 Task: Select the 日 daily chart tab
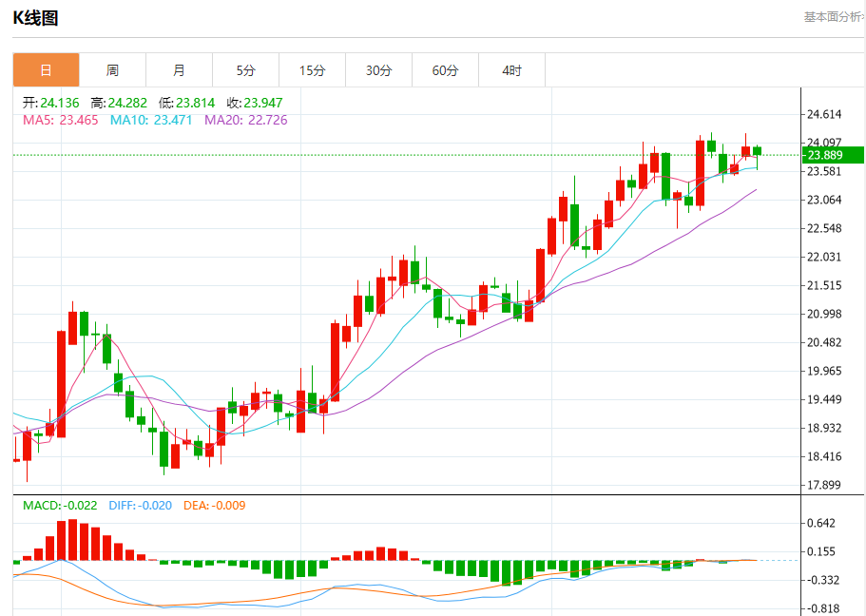point(46,70)
